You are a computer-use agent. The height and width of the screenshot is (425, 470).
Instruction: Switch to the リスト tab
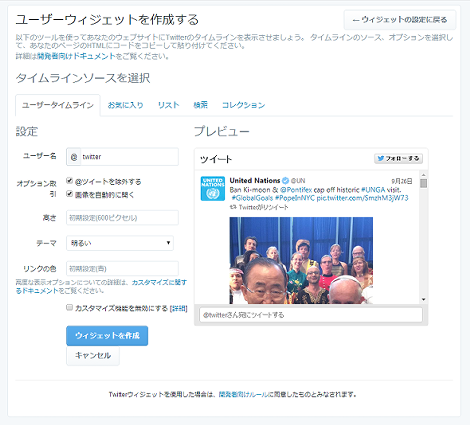click(168, 105)
